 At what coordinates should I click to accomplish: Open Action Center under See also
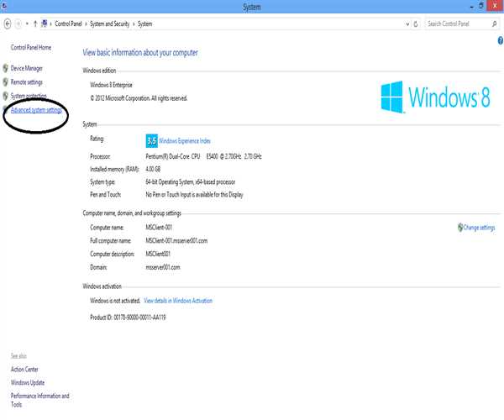tap(24, 369)
